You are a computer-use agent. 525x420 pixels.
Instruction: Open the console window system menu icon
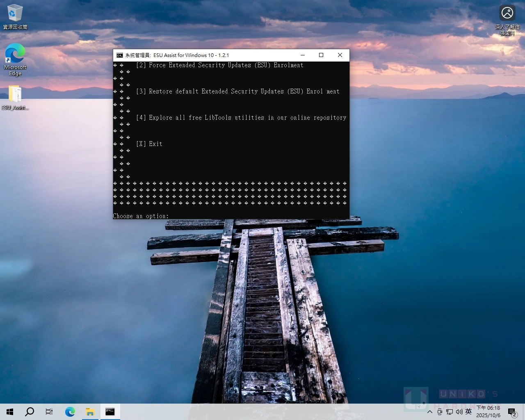(x=119, y=55)
